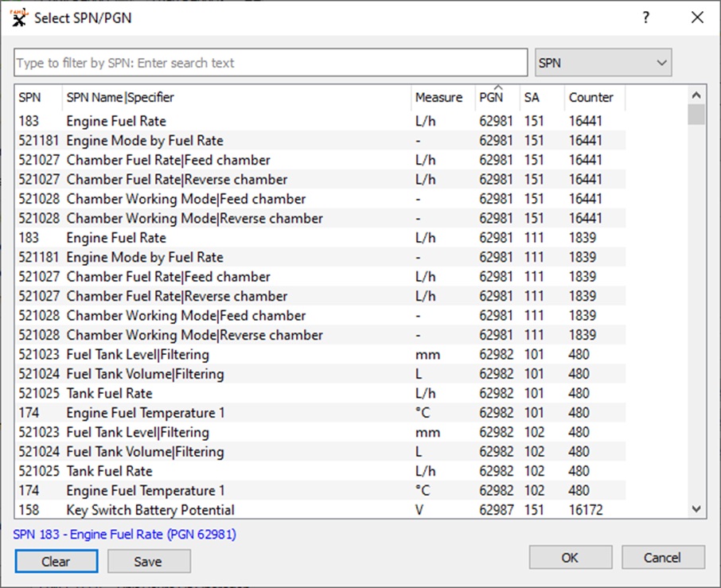721x588 pixels.
Task: Select Chamber Working Mode|Feed chamber, SA 111
Action: point(321,315)
